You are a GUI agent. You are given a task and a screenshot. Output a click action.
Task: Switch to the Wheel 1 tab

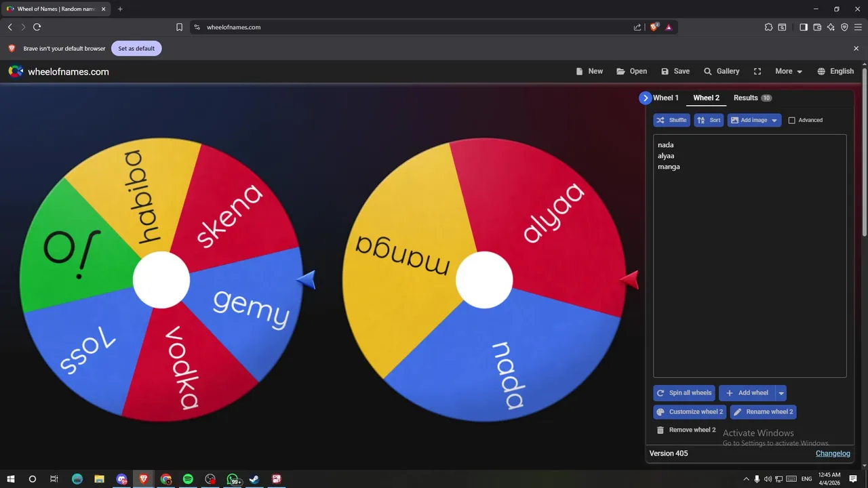(x=665, y=98)
